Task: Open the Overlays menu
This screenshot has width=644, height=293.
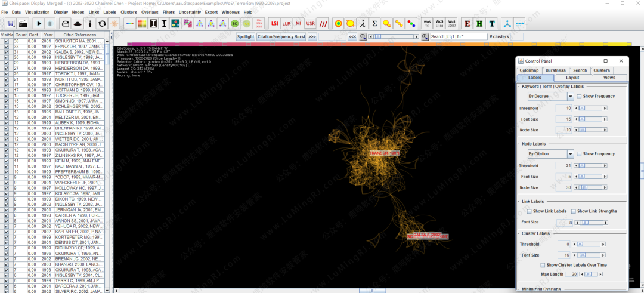Action: click(x=150, y=12)
